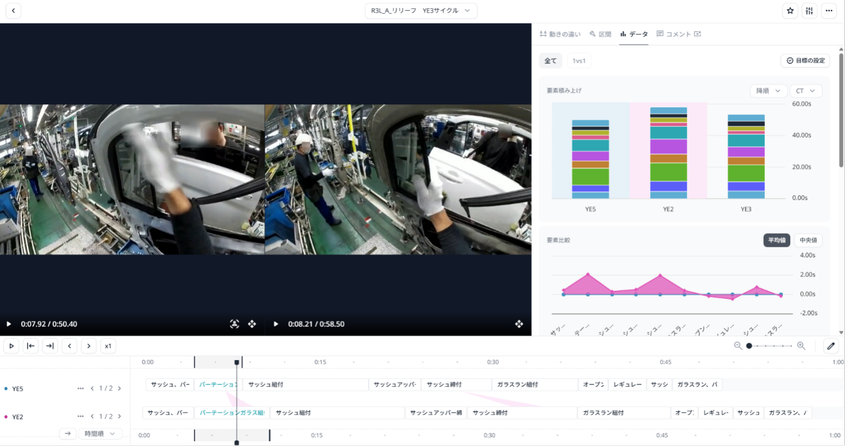
Task: Select the YE5 row's レギュレー segment
Action: click(x=627, y=384)
